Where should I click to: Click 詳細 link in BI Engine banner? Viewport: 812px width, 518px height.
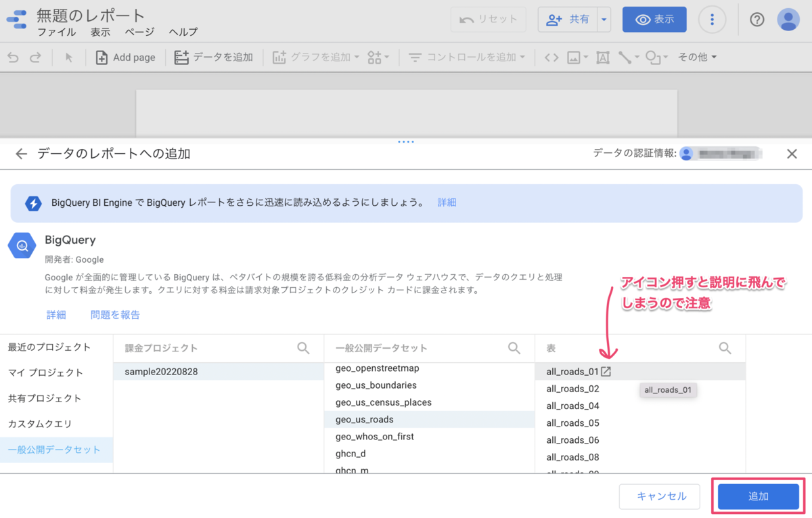(447, 202)
